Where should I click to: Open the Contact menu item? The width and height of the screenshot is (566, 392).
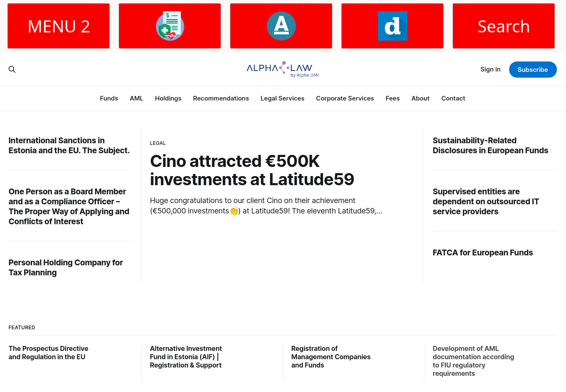(453, 98)
